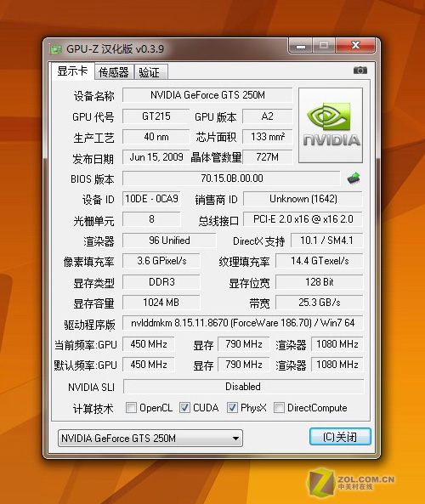
Task: Click the 10.1 / SM4.1 DirectX value
Action: pos(327,241)
